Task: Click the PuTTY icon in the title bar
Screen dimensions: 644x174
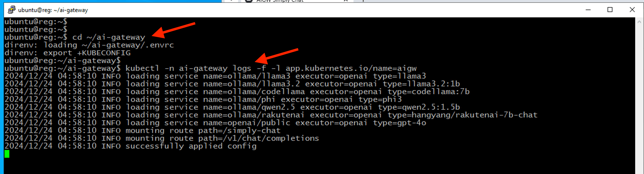Action: [11, 10]
